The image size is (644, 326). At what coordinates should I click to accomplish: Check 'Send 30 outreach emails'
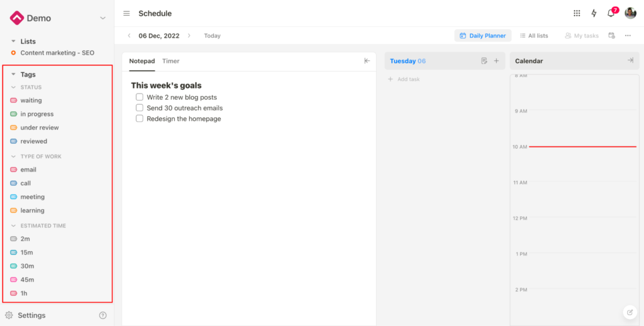click(140, 108)
